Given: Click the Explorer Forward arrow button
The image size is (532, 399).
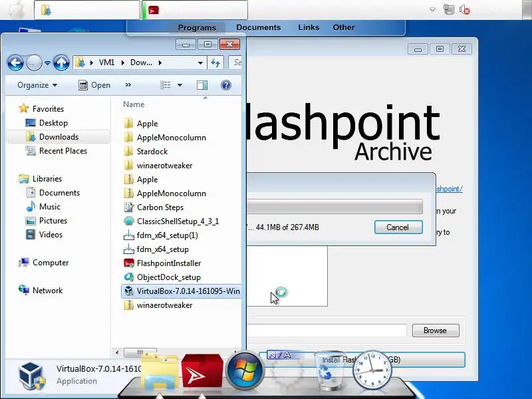Looking at the screenshot, I should pyautogui.click(x=34, y=63).
